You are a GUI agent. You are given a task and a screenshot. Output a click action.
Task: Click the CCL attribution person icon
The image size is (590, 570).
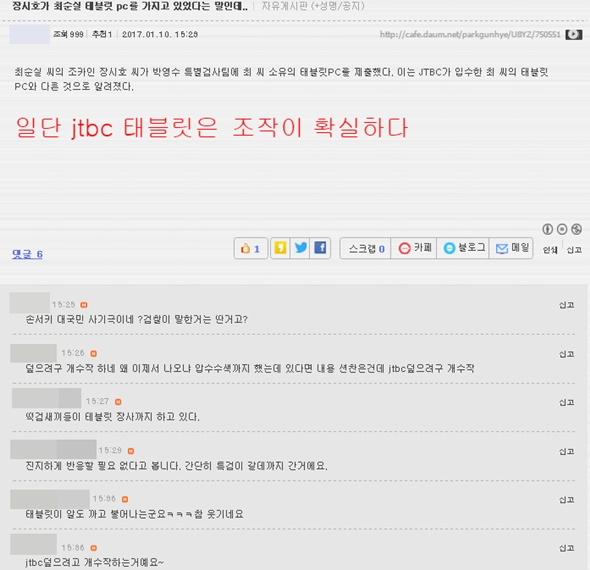point(547,229)
